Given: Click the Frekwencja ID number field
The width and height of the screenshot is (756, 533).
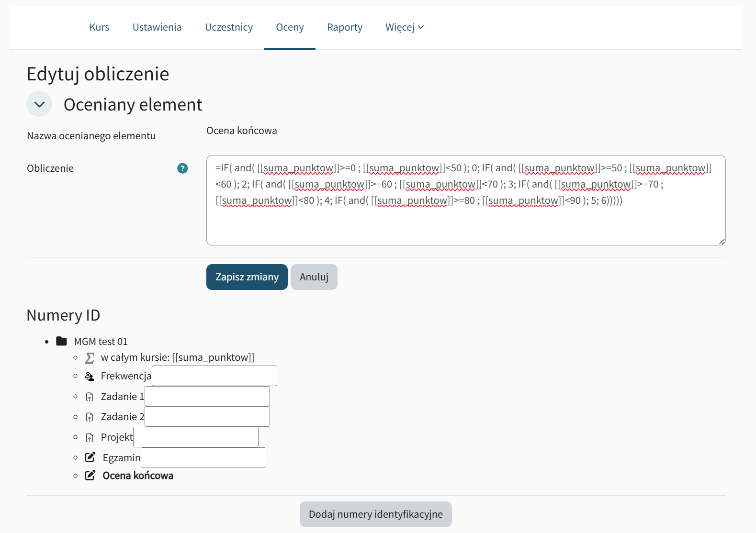Looking at the screenshot, I should (x=214, y=376).
